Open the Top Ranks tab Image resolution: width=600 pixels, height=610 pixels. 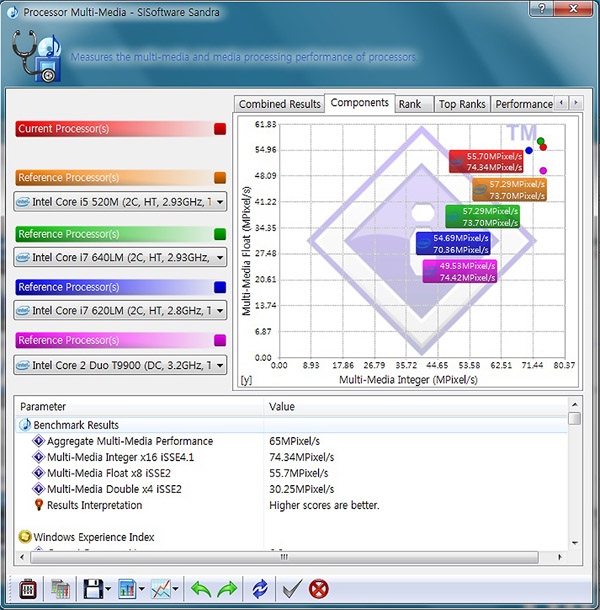pyautogui.click(x=462, y=104)
